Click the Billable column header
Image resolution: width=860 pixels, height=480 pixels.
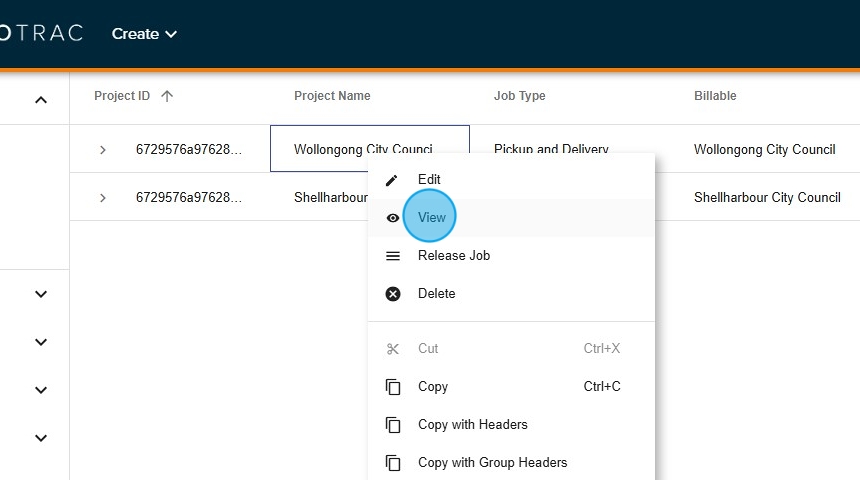pos(715,96)
